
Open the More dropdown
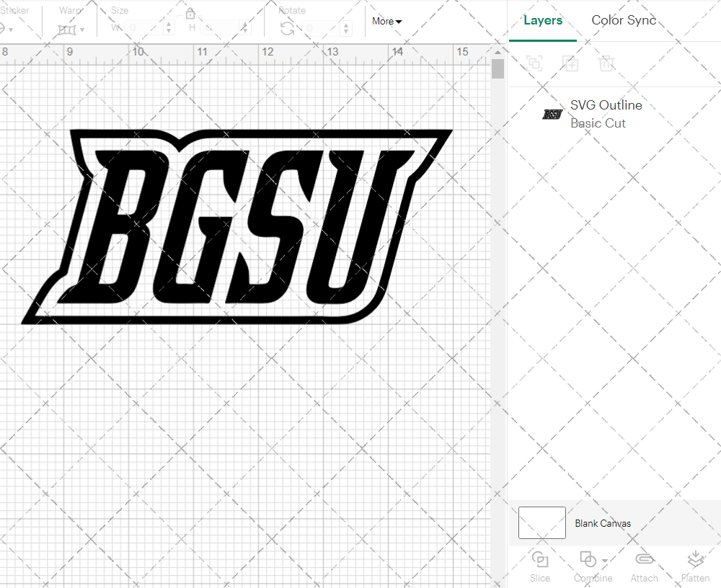[x=386, y=22]
